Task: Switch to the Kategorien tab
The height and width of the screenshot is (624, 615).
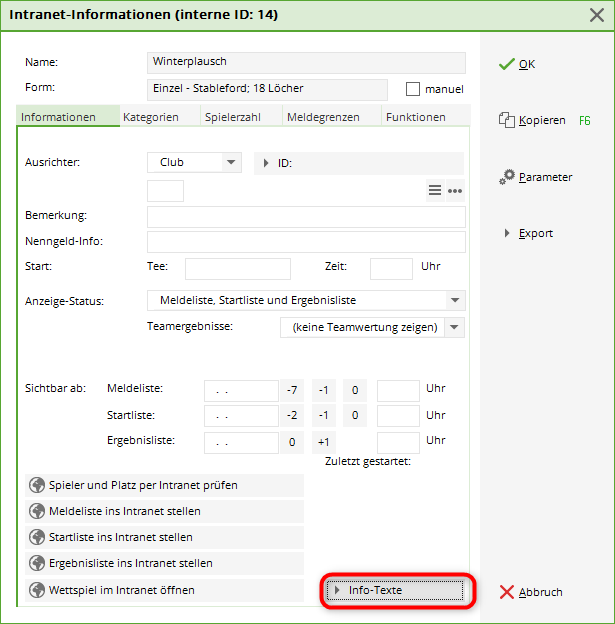Action: pos(151,117)
